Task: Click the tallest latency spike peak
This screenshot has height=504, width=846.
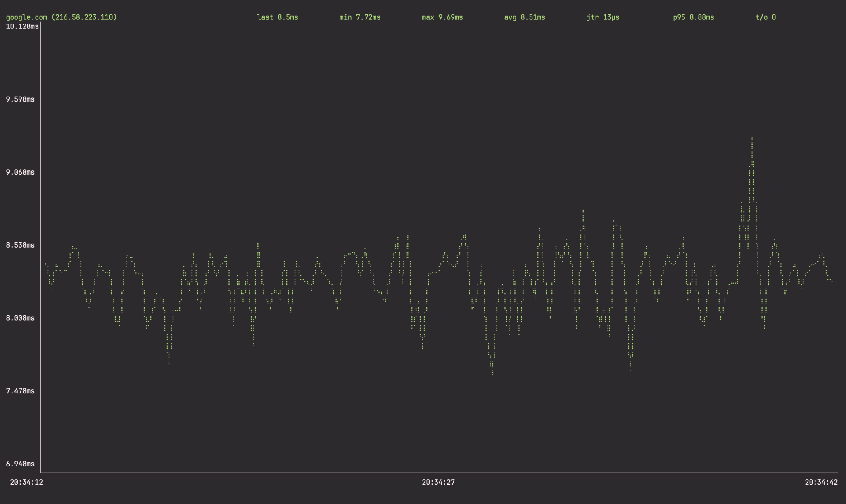Action: (x=752, y=138)
